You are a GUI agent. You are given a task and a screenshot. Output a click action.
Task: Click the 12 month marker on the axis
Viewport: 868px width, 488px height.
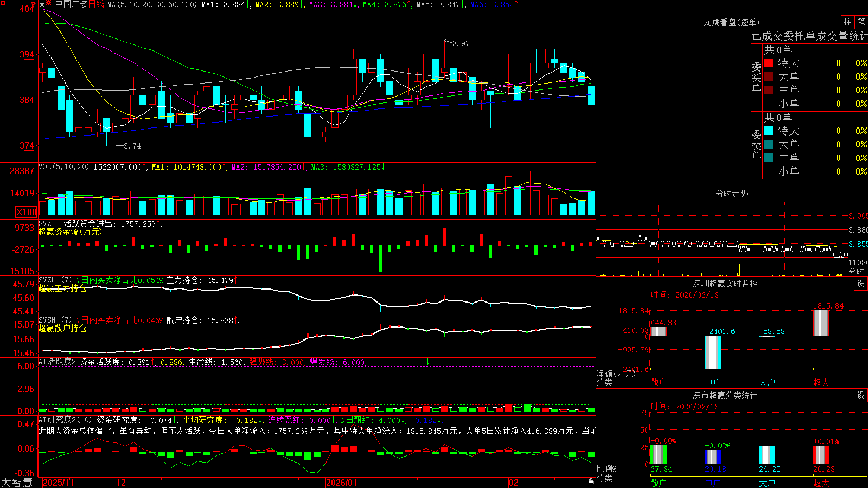[122, 483]
